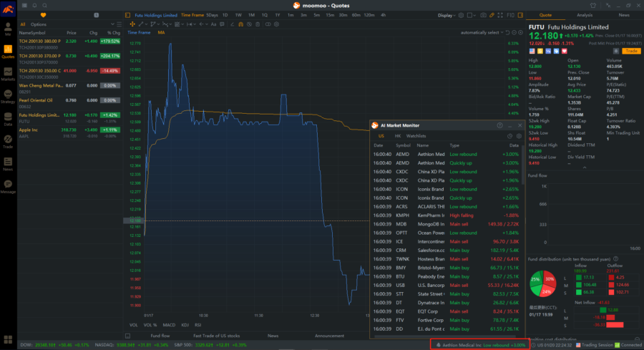
Task: Open the app grid icon in sidebar
Action: click(x=8, y=339)
